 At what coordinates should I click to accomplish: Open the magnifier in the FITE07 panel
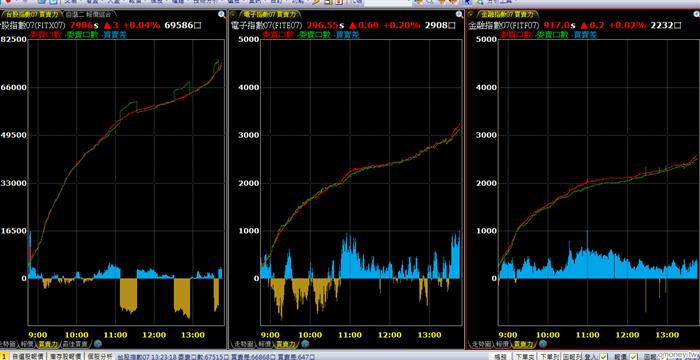[459, 14]
